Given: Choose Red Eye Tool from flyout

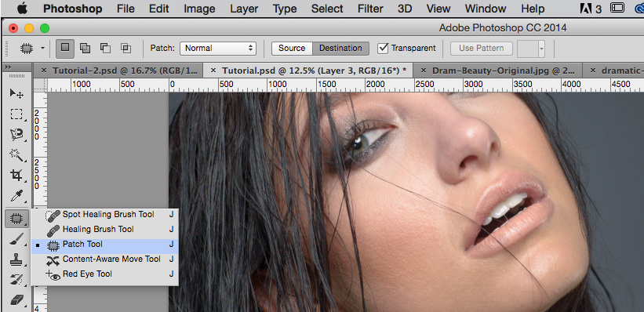Looking at the screenshot, I should [105, 274].
